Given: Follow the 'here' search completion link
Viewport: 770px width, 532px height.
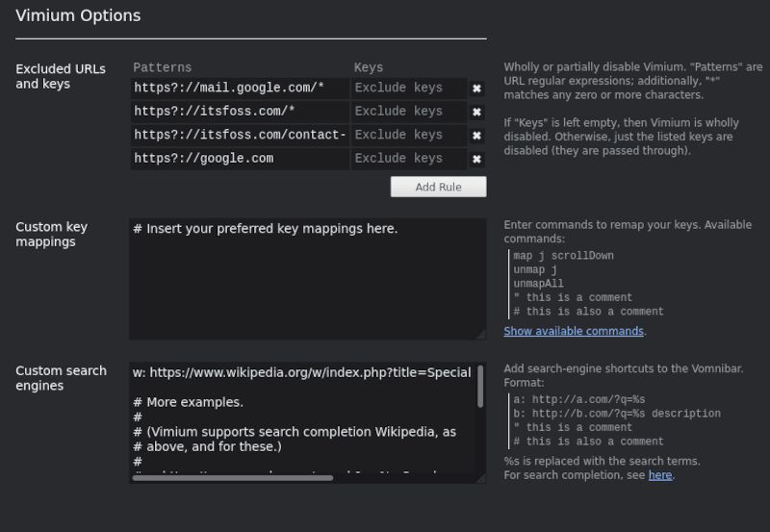Looking at the screenshot, I should (660, 475).
